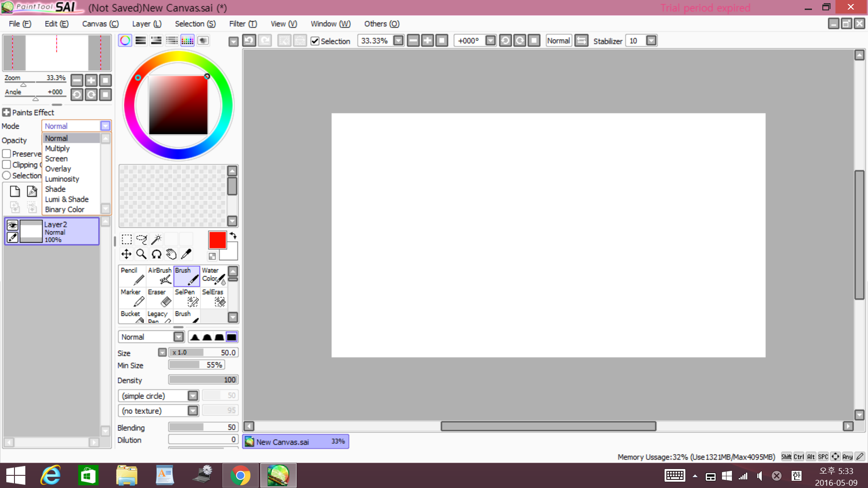
Task: Open the brush texture dropdown showing (no texture)
Action: point(193,410)
